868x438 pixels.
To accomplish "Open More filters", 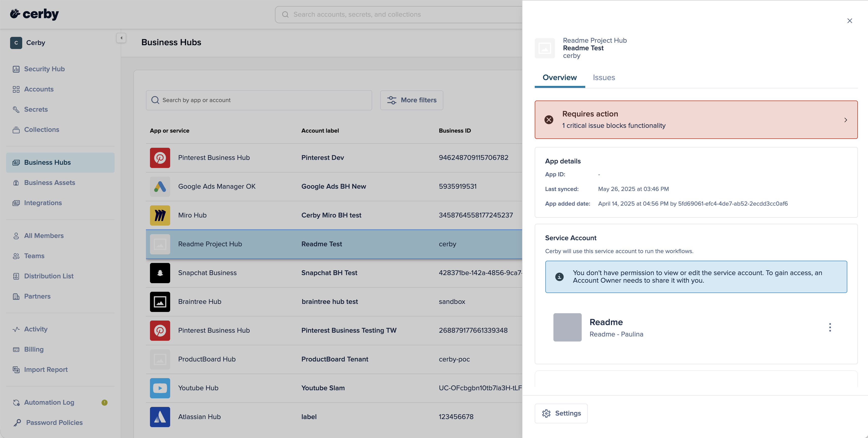I will coord(412,100).
